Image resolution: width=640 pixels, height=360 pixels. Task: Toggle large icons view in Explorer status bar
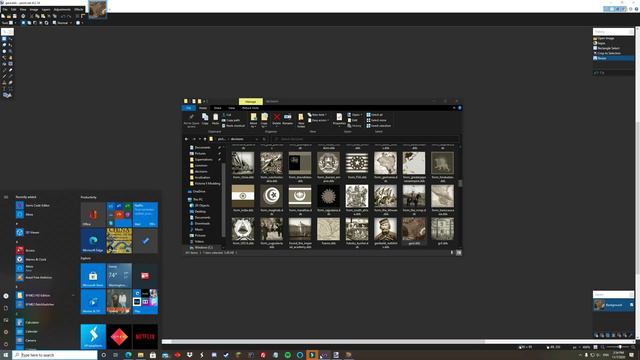pyautogui.click(x=459, y=253)
